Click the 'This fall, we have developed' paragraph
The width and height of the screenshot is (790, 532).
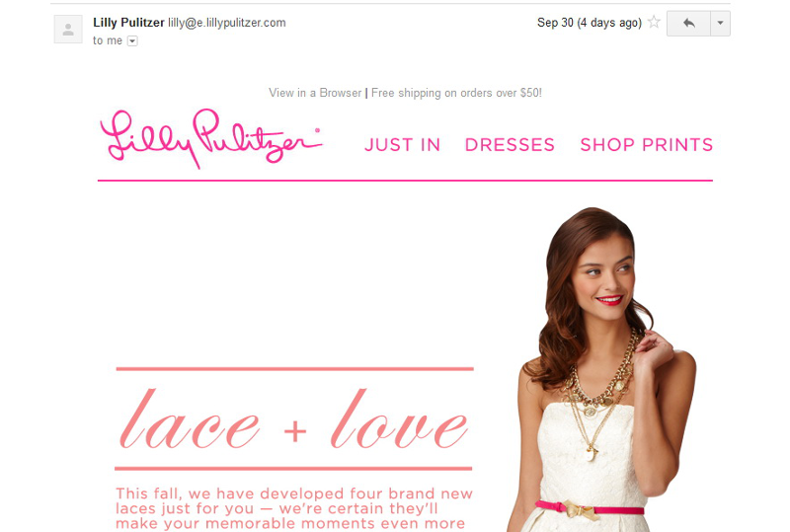[294, 508]
